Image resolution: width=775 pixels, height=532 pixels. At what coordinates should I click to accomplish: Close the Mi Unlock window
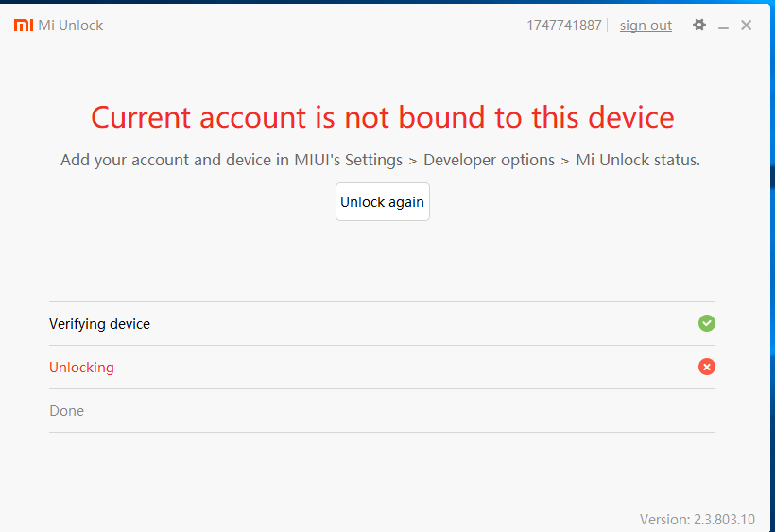pyautogui.click(x=747, y=26)
